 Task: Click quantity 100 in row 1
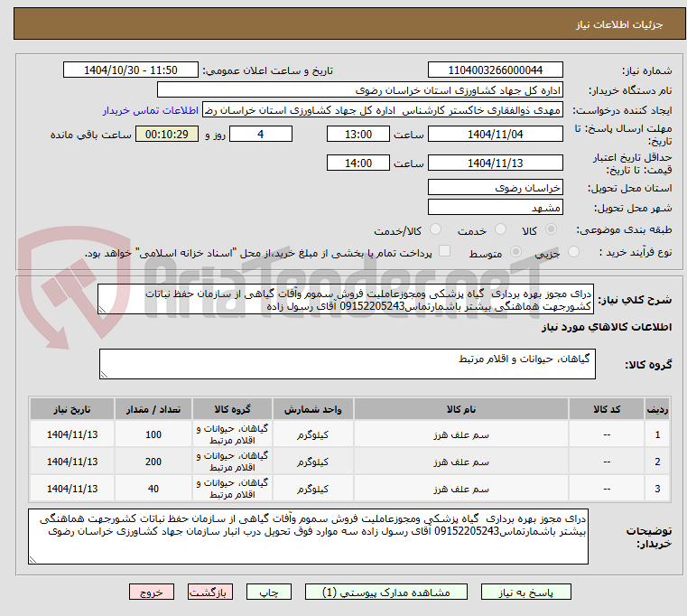click(153, 435)
